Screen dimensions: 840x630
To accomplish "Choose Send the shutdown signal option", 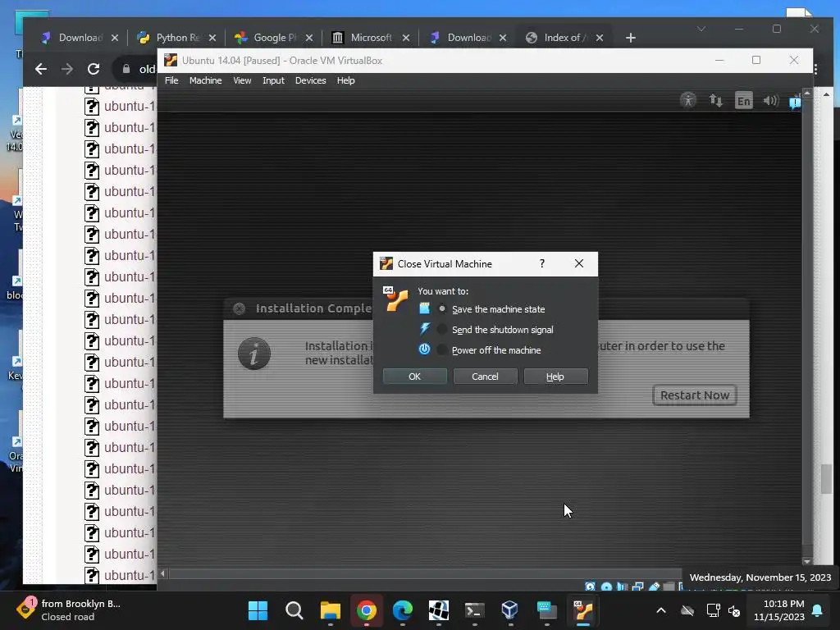I will pos(442,330).
